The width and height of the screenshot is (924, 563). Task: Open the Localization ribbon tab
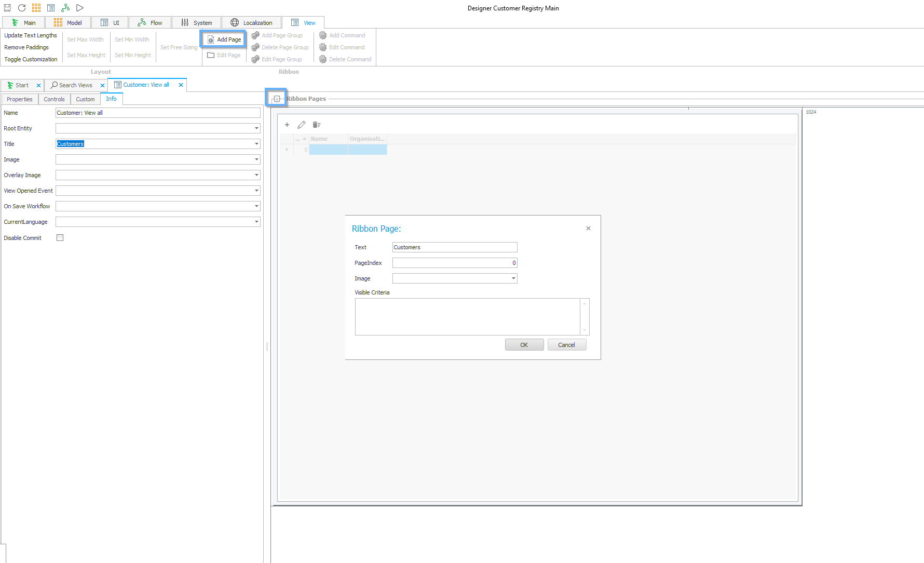point(252,23)
